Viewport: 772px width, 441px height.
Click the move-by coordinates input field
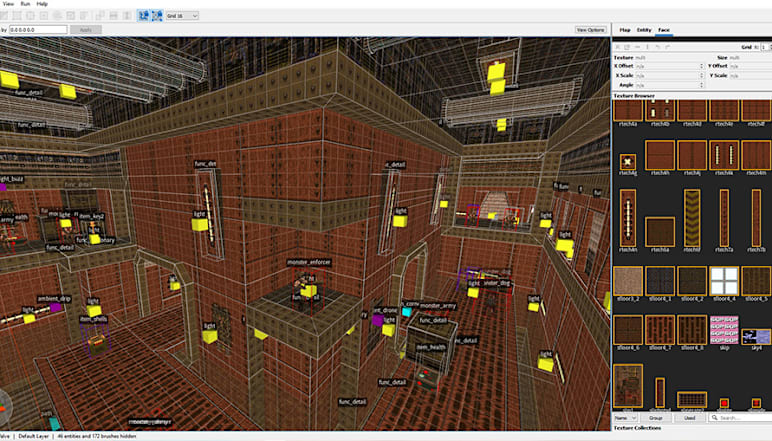tap(38, 30)
